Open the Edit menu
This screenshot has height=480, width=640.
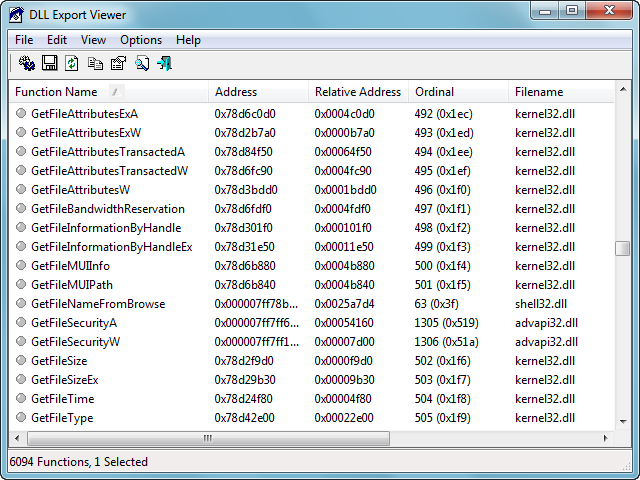coord(57,40)
